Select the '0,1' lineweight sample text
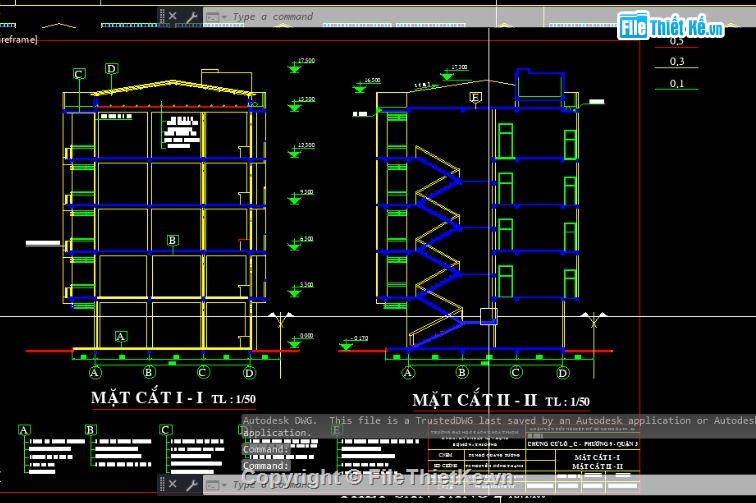The width and height of the screenshot is (756, 503). pyautogui.click(x=676, y=83)
